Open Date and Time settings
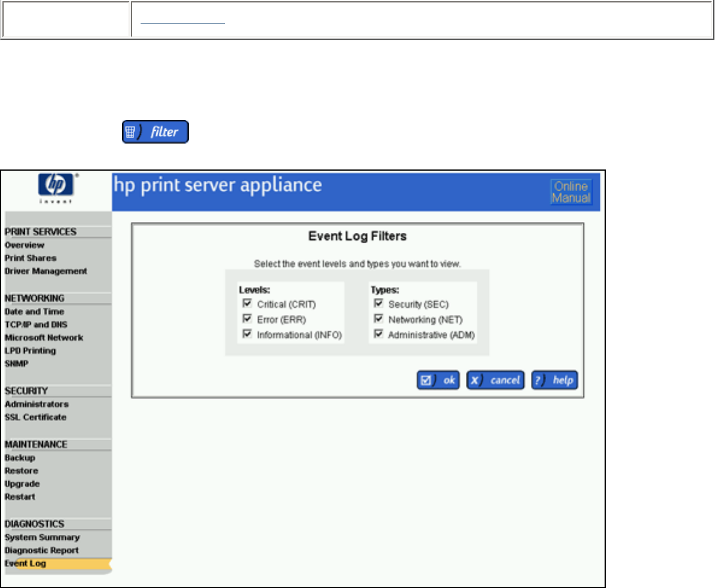715x588 pixels. [x=34, y=312]
